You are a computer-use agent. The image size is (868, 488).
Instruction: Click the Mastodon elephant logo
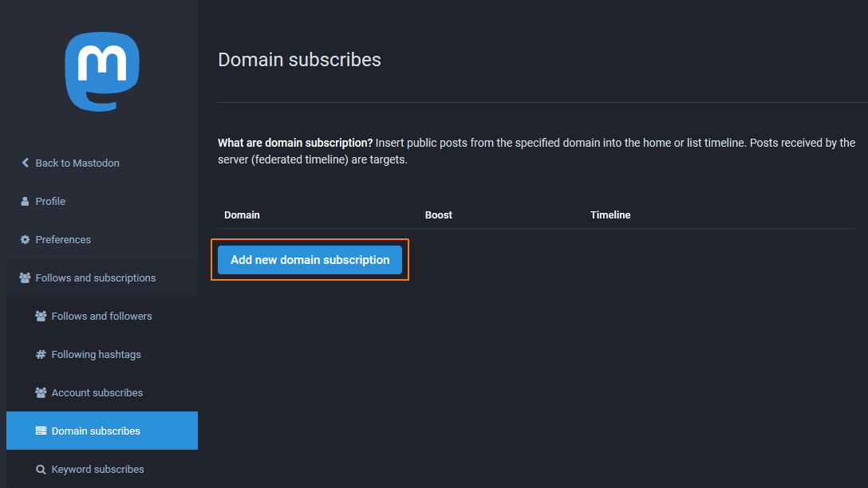pyautogui.click(x=102, y=72)
